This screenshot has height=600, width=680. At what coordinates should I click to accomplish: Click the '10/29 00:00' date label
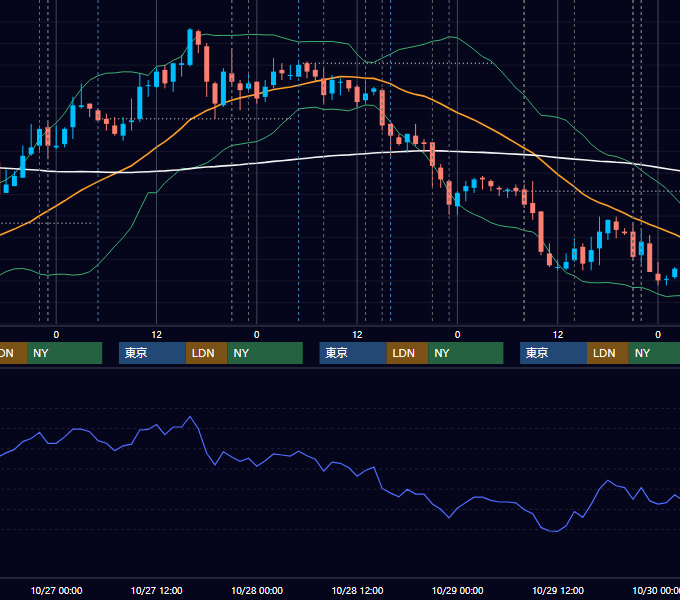(x=458, y=590)
